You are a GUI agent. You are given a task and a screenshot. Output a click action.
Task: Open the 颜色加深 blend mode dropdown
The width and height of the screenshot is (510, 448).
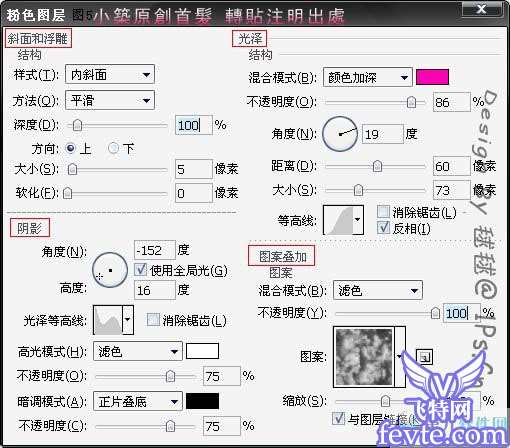[x=368, y=77]
